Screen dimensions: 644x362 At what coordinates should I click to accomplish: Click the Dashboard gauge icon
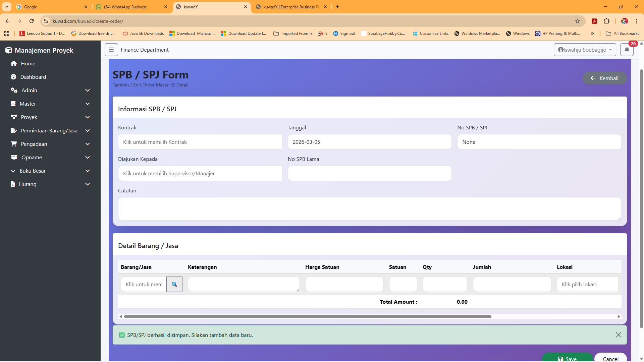coord(13,77)
